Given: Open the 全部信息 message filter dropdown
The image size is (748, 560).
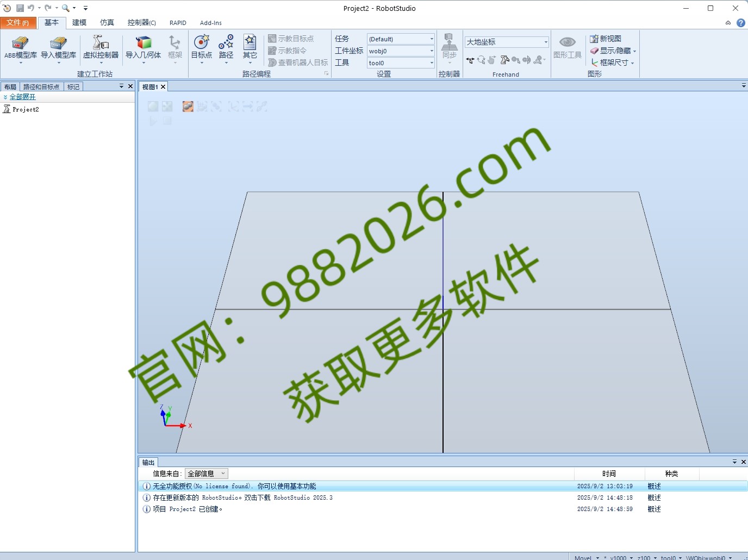Looking at the screenshot, I should click(x=207, y=474).
